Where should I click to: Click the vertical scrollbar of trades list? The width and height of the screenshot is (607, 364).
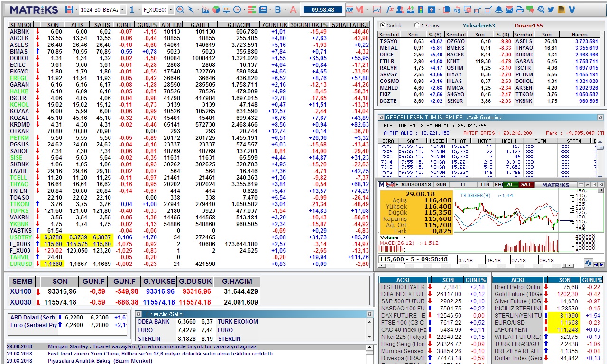tap(600, 159)
